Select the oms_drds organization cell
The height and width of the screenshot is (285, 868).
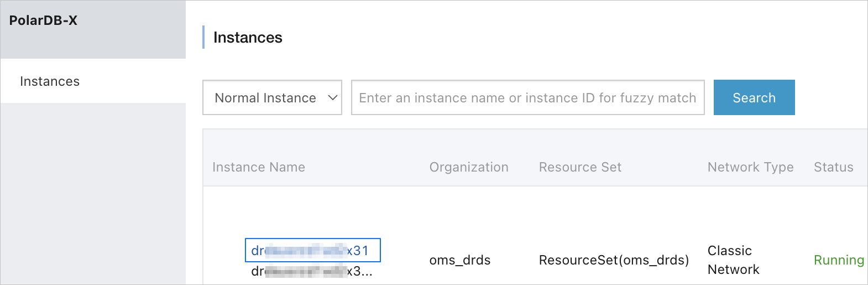(x=459, y=260)
